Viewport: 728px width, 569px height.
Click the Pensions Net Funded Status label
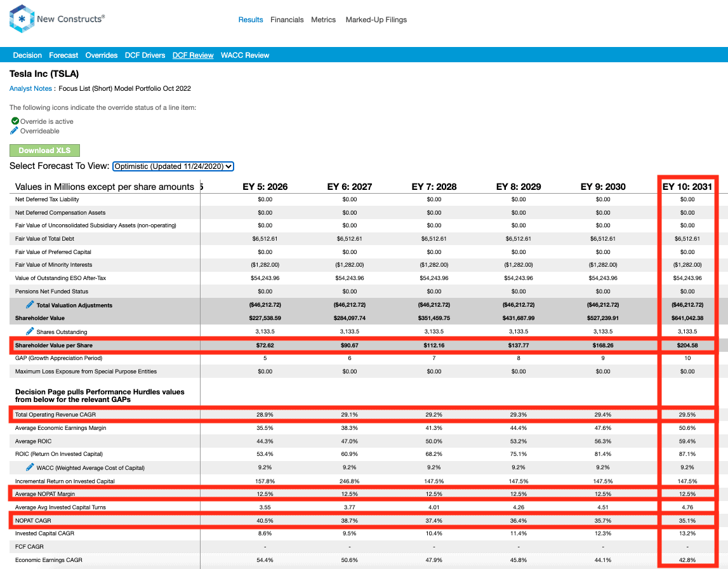[51, 291]
